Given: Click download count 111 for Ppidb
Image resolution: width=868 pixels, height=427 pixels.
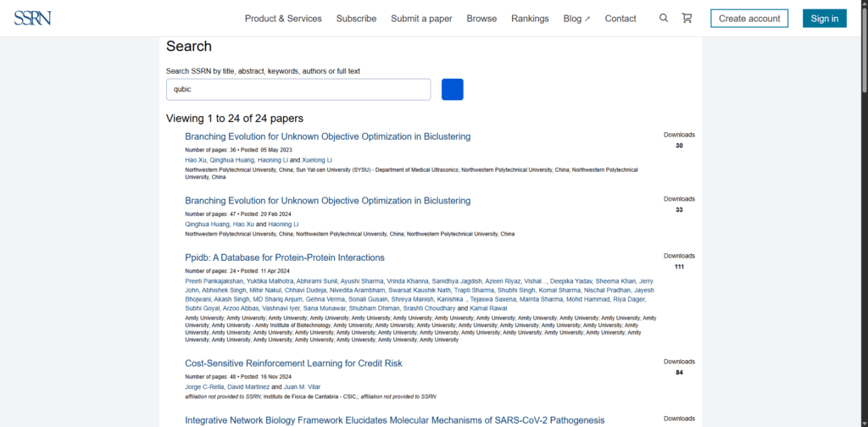Looking at the screenshot, I should pyautogui.click(x=679, y=267).
